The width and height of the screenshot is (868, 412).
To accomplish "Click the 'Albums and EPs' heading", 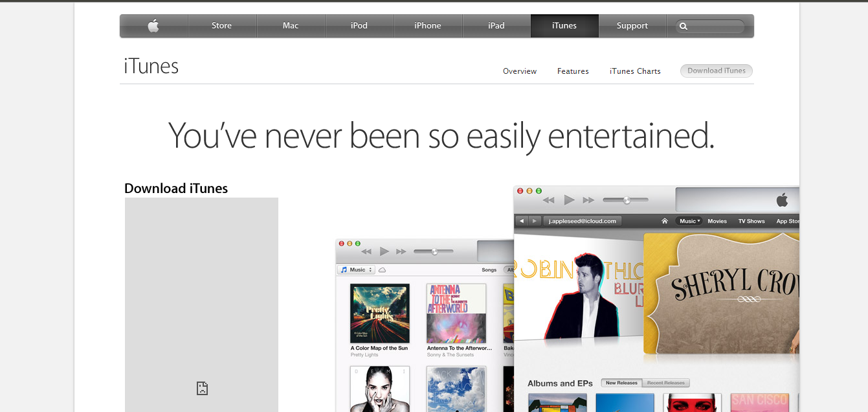I will coord(560,383).
